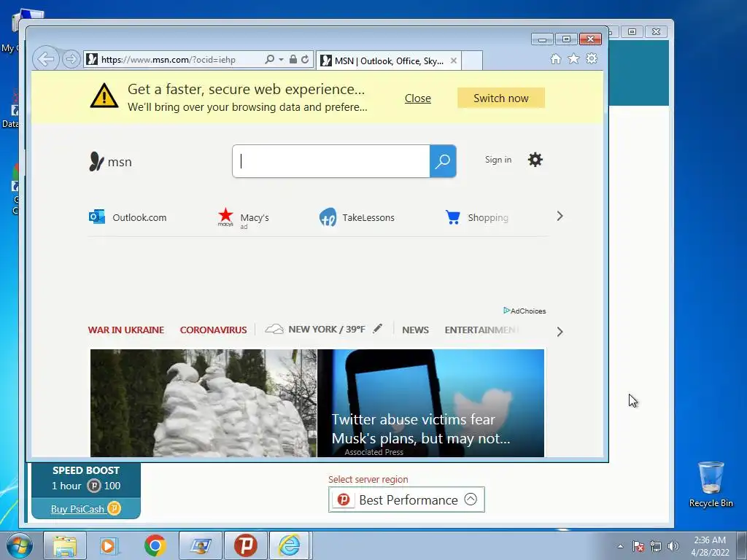Click the security lock icon in address bar
The height and width of the screenshot is (560, 747).
pyautogui.click(x=293, y=59)
